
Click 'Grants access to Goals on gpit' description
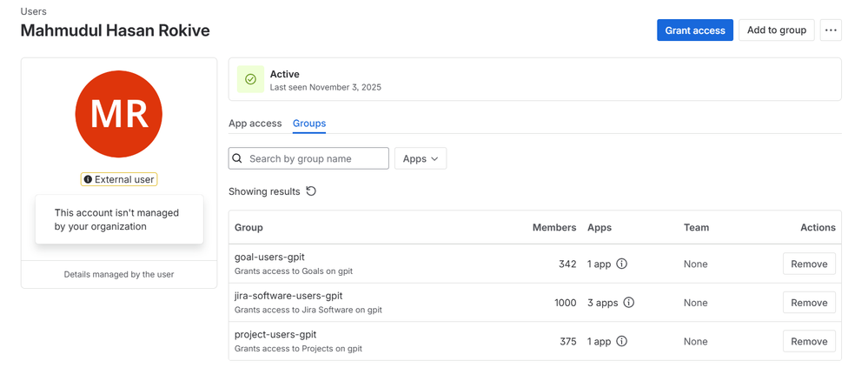coord(294,271)
